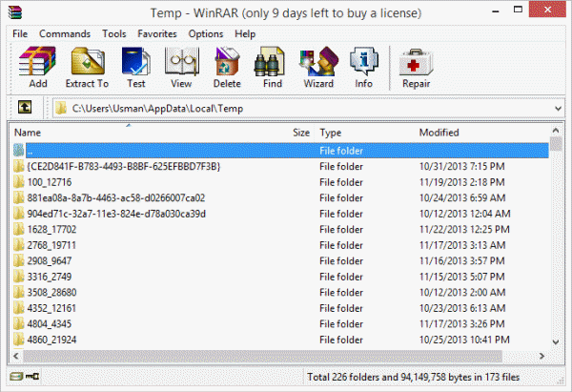Screen dimensions: 572x392
Task: Minimize the WinRAR window
Action: click(496, 10)
